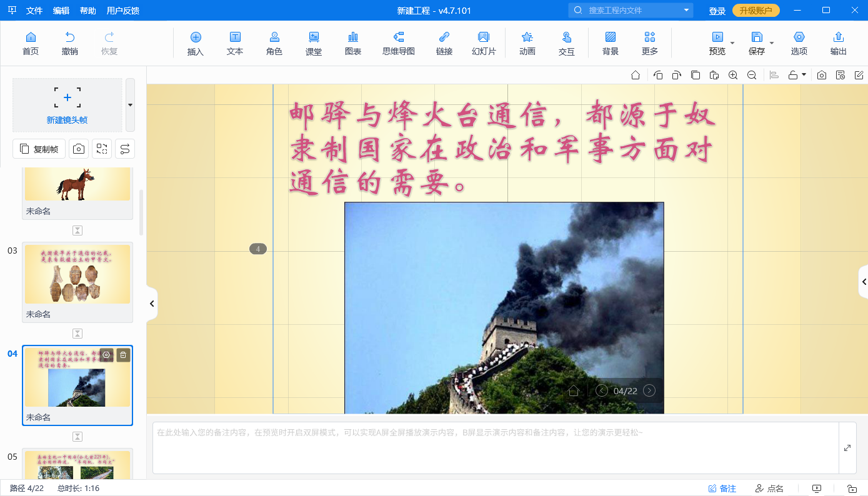Image resolution: width=868 pixels, height=496 pixels.
Task: Click the paste icon in canvas toolbar
Action: click(714, 75)
